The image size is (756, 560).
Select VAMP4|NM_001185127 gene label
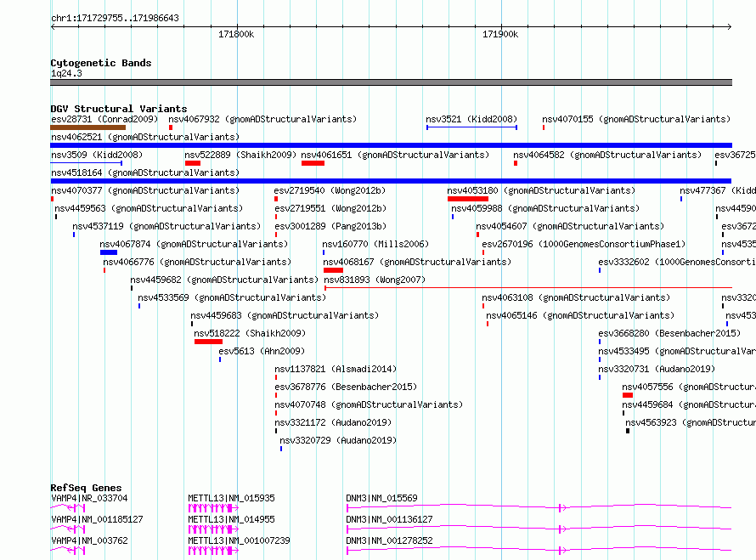(x=97, y=519)
